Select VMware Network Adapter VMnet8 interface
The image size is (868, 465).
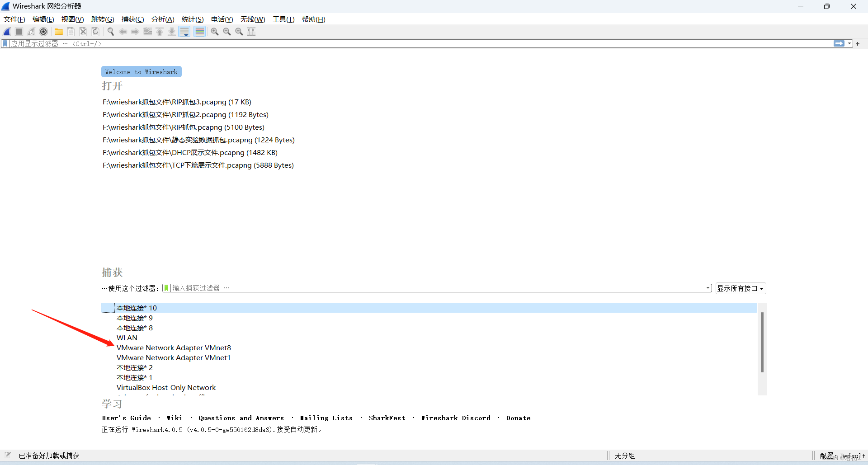click(x=429, y=348)
